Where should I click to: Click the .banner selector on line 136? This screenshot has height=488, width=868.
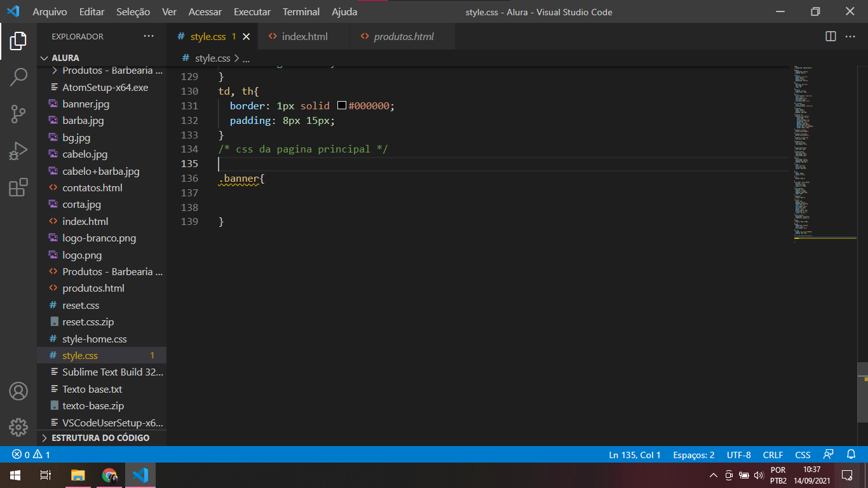pyautogui.click(x=239, y=179)
